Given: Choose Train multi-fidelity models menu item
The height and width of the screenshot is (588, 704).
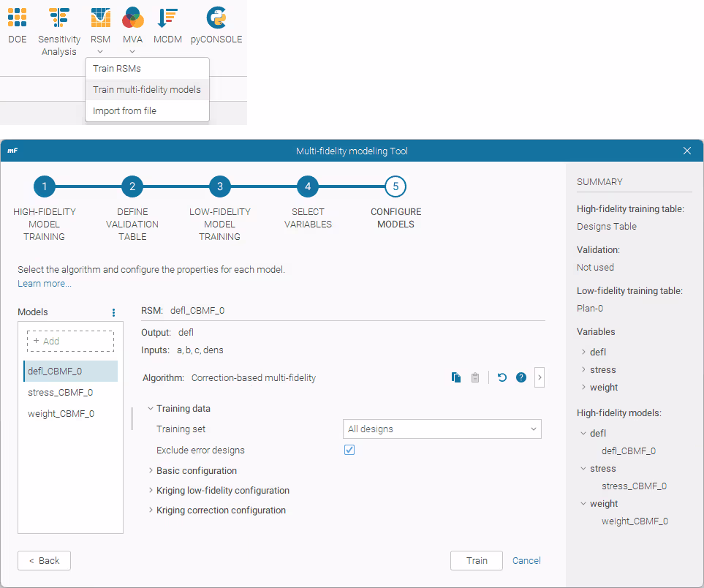Looking at the screenshot, I should [x=147, y=90].
